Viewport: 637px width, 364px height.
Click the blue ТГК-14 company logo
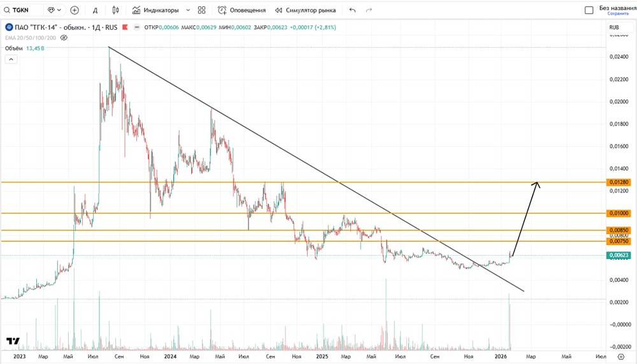(x=9, y=27)
